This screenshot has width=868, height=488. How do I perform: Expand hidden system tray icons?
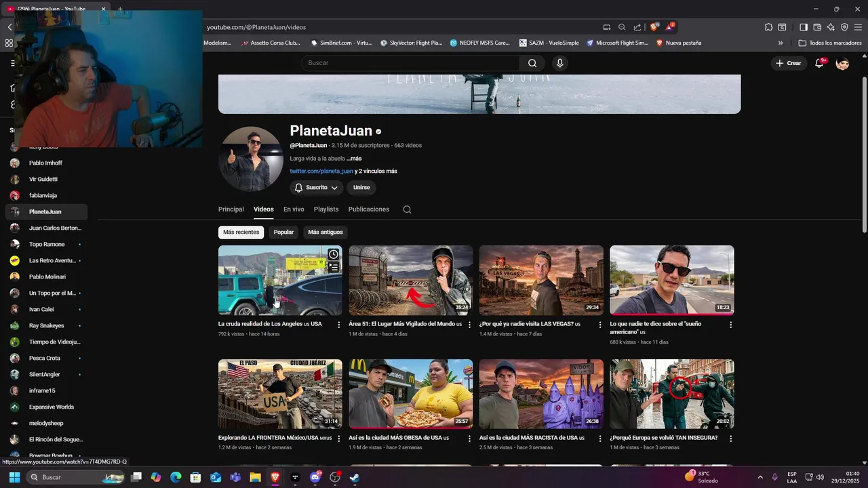(x=759, y=477)
